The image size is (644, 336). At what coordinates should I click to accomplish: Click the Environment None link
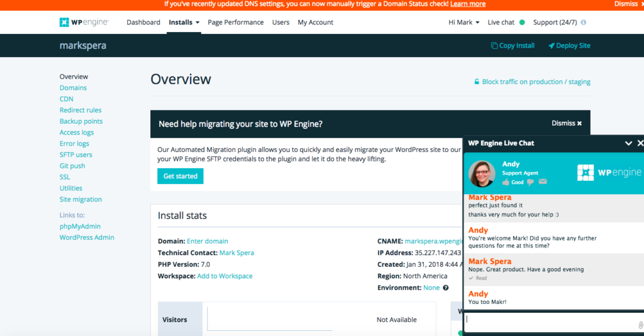[x=431, y=288]
